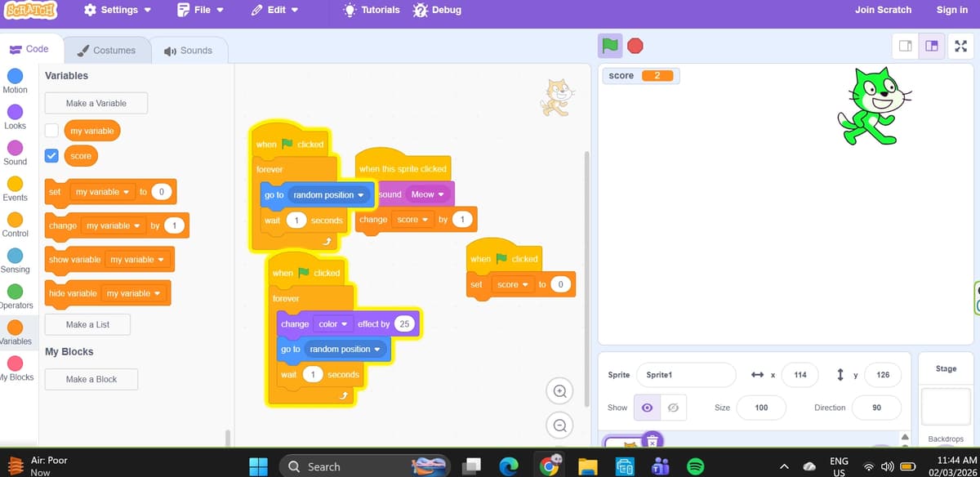This screenshot has height=477, width=980.
Task: Click the sprite Size input field
Action: click(761, 408)
